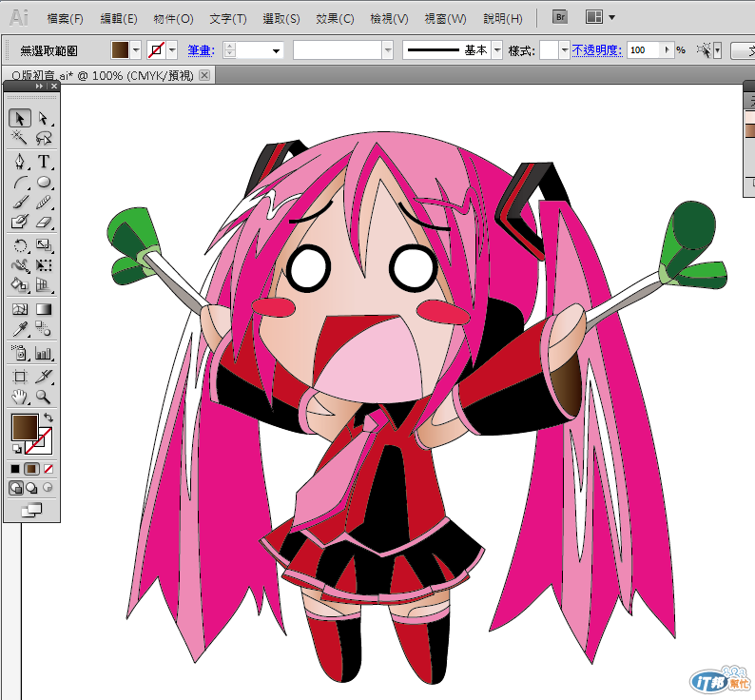Image resolution: width=755 pixels, height=700 pixels.
Task: Pick the Magic Wand tool
Action: 20,138
